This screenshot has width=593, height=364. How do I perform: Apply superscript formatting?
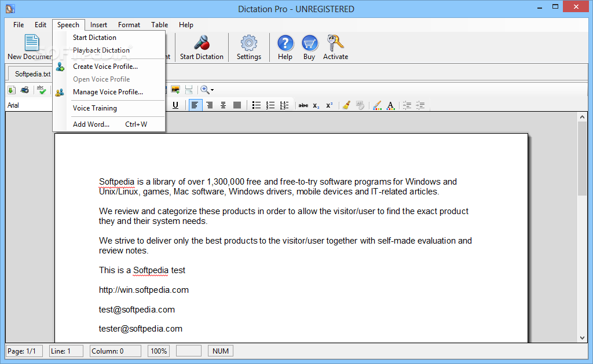[330, 105]
